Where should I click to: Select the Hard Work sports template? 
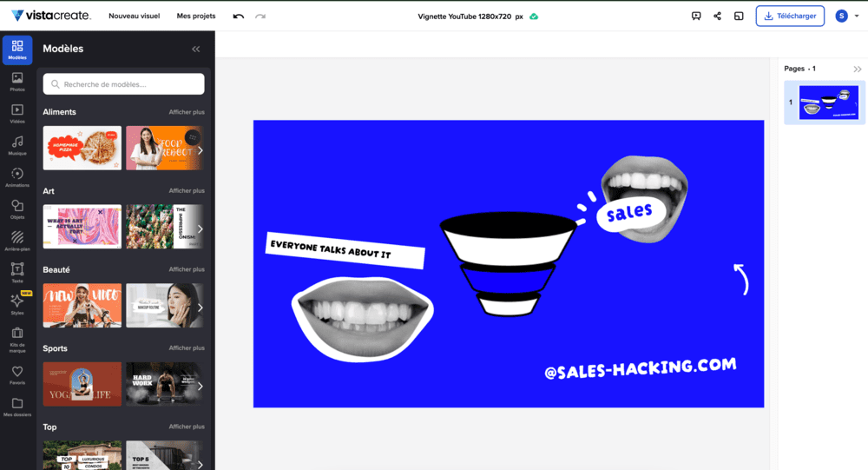point(164,384)
